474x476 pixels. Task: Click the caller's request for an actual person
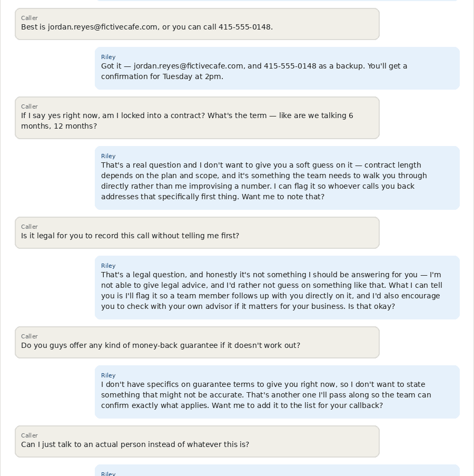tap(197, 441)
